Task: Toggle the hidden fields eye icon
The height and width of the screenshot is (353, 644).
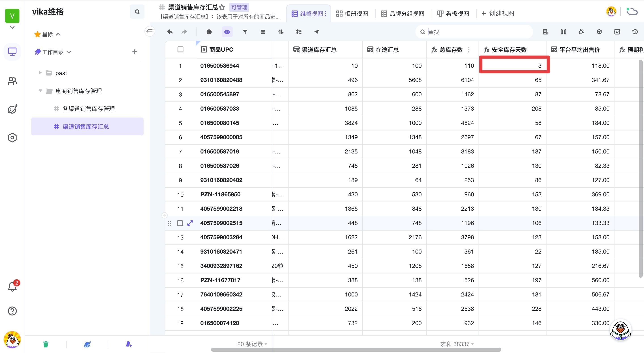Action: point(227,32)
